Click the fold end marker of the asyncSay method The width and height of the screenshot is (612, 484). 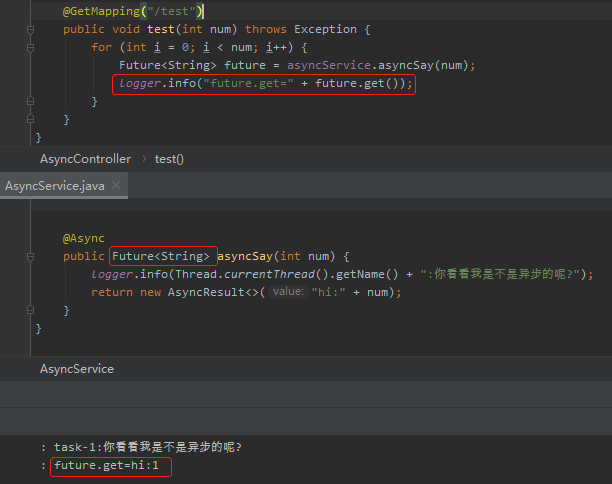tap(30, 310)
